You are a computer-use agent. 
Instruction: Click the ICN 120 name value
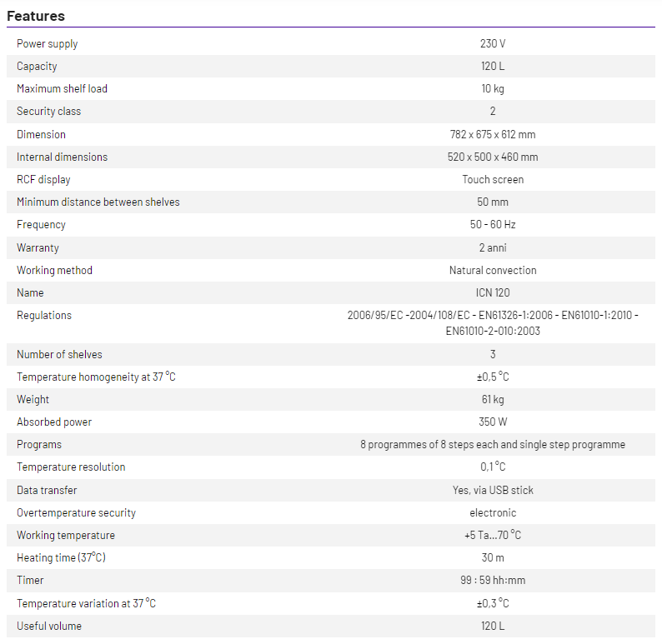click(492, 292)
